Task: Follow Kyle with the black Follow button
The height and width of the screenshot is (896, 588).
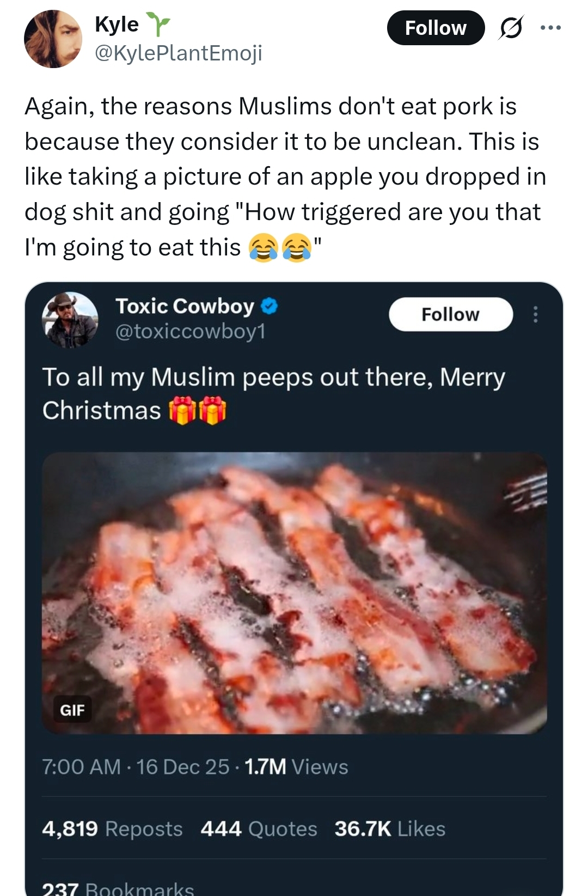Action: [x=436, y=28]
